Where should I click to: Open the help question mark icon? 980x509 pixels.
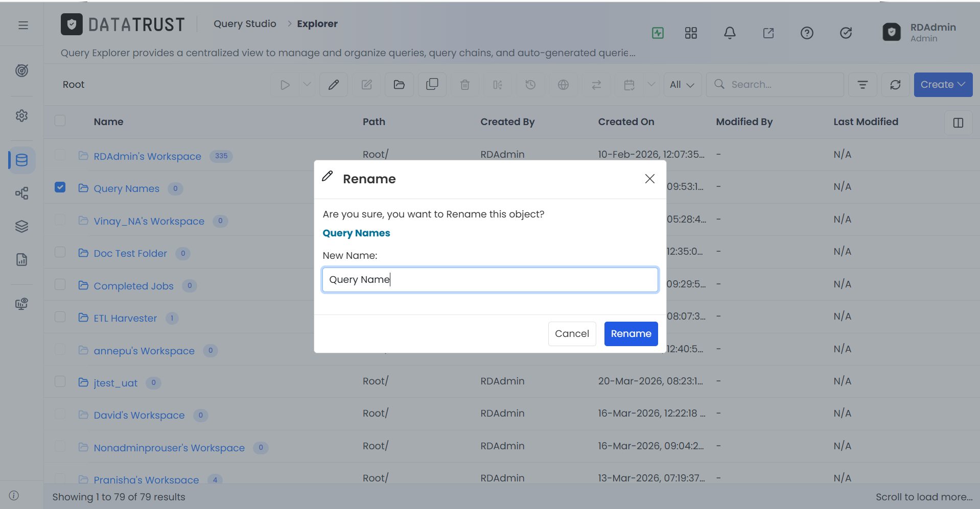click(807, 33)
